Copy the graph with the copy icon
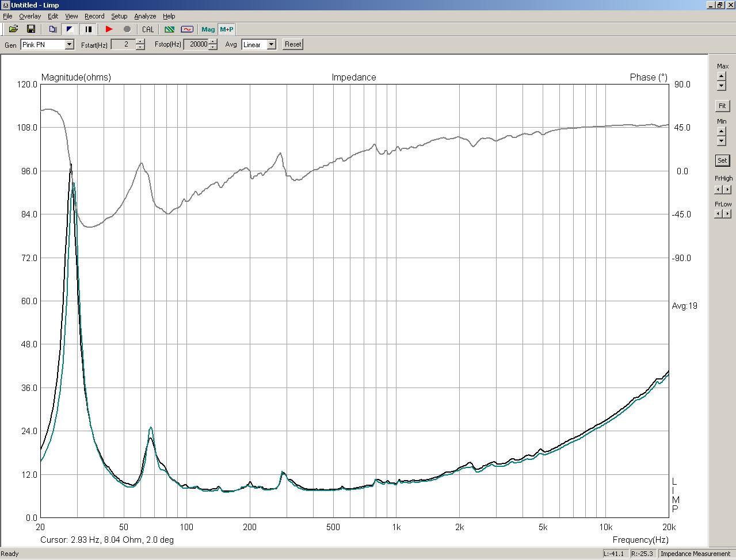The height and width of the screenshot is (560, 736). pyautogui.click(x=52, y=29)
